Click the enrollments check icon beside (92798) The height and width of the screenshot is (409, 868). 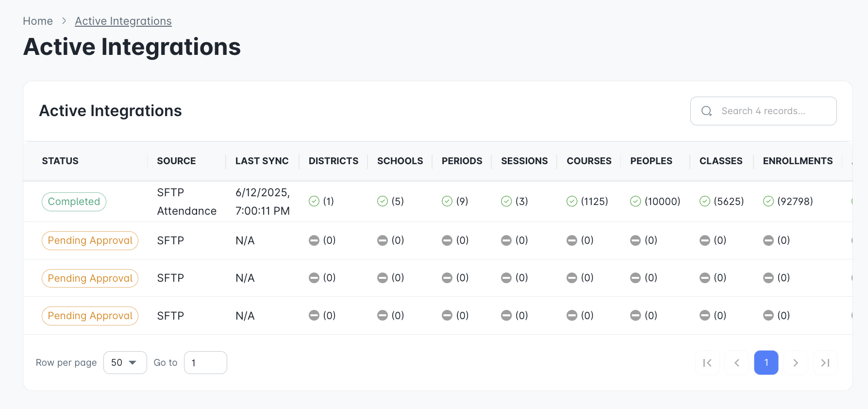pos(768,201)
